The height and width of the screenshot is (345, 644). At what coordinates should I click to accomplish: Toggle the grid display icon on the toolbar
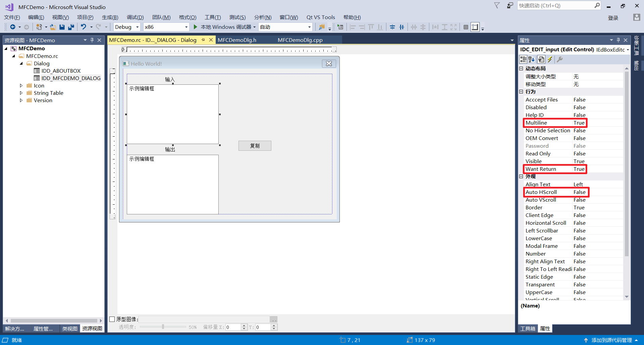coord(466,27)
